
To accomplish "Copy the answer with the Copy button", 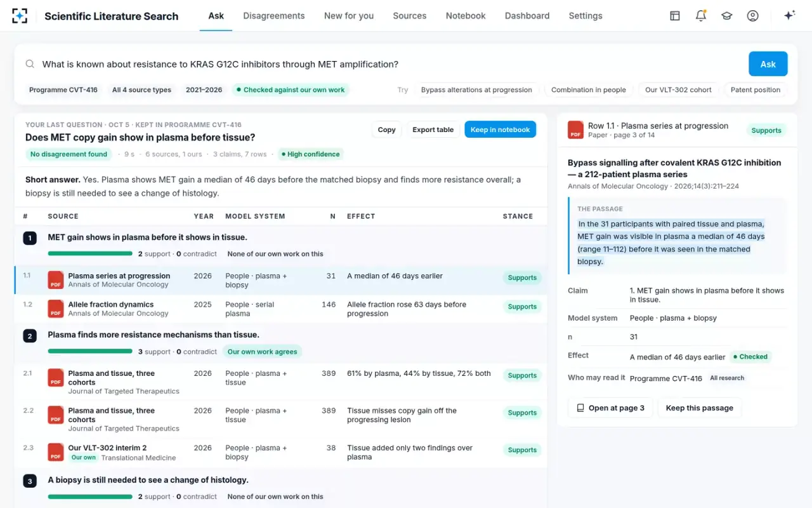I will pyautogui.click(x=387, y=130).
